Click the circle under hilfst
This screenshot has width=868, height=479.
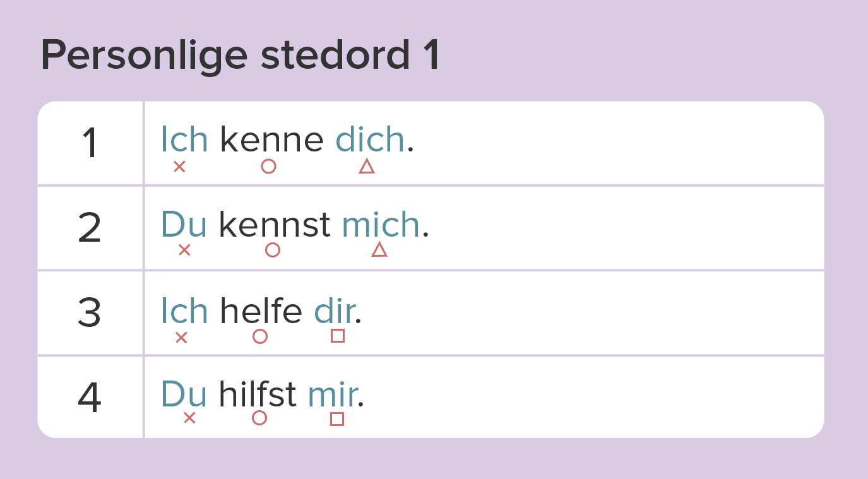(259, 418)
